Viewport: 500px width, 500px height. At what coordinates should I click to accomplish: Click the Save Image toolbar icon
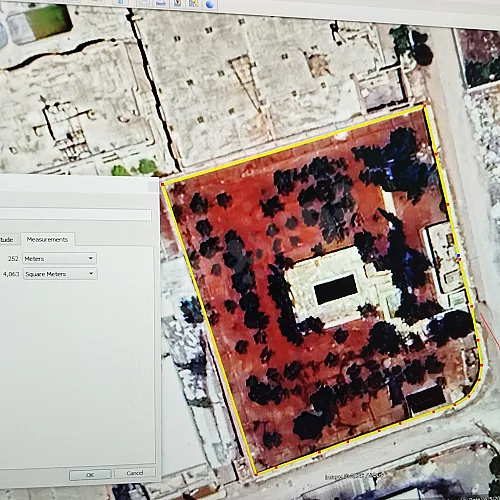[177, 3]
